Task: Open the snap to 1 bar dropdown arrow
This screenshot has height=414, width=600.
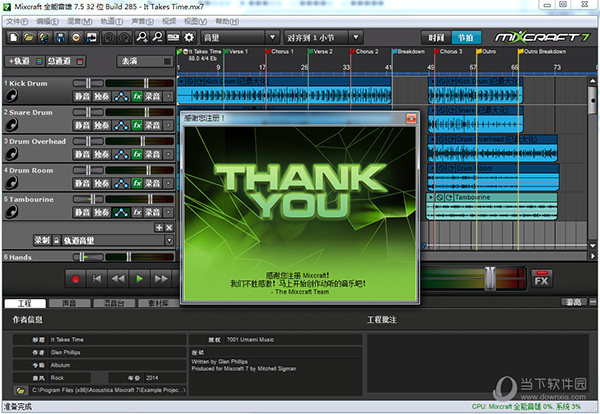Action: [x=356, y=37]
